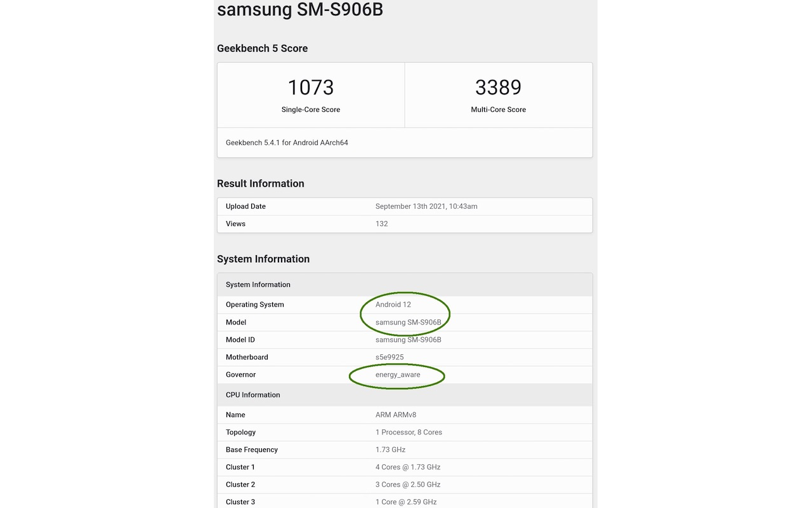812x508 pixels.
Task: Click the Geekbench 5.4.1 for Android AArch64 text
Action: point(287,143)
